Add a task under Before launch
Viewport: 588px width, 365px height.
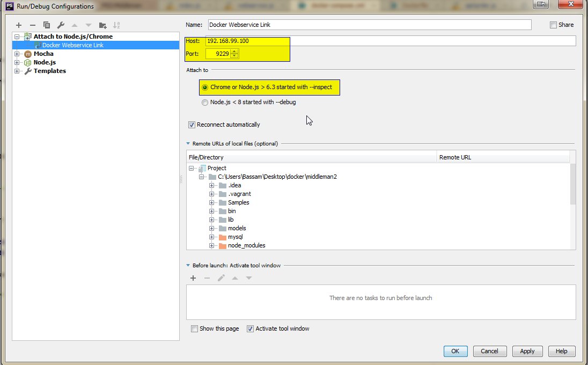click(193, 278)
